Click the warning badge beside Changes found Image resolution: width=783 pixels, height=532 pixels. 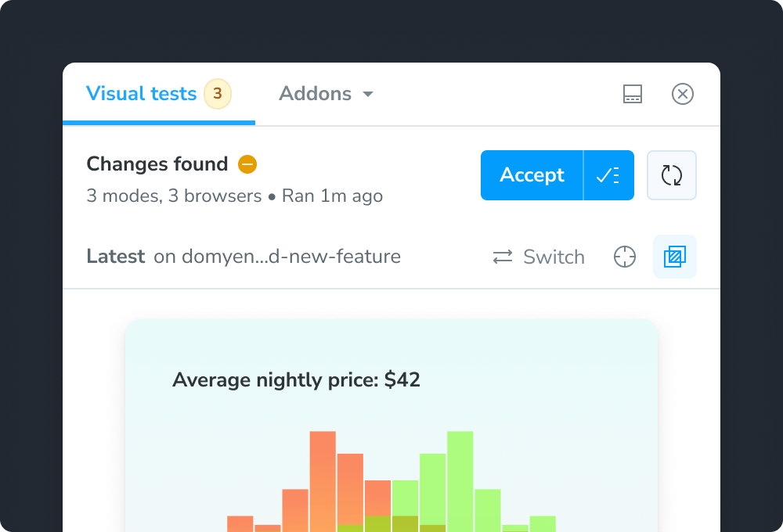[x=246, y=164]
